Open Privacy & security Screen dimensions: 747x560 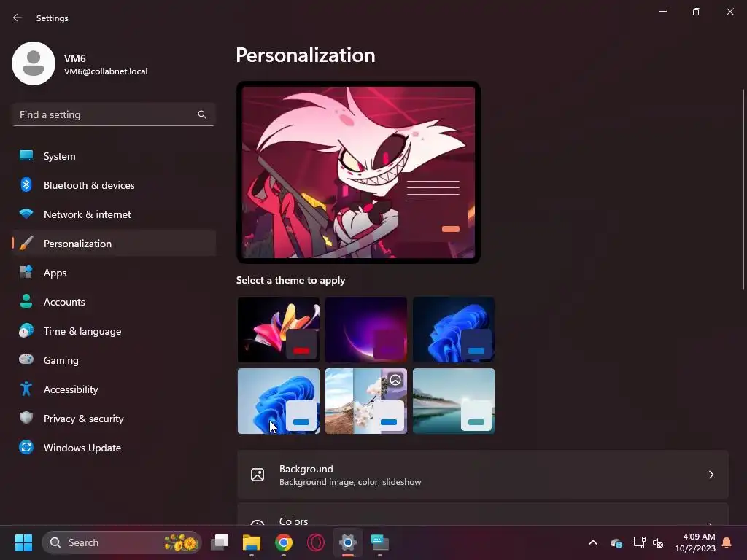click(x=113, y=419)
